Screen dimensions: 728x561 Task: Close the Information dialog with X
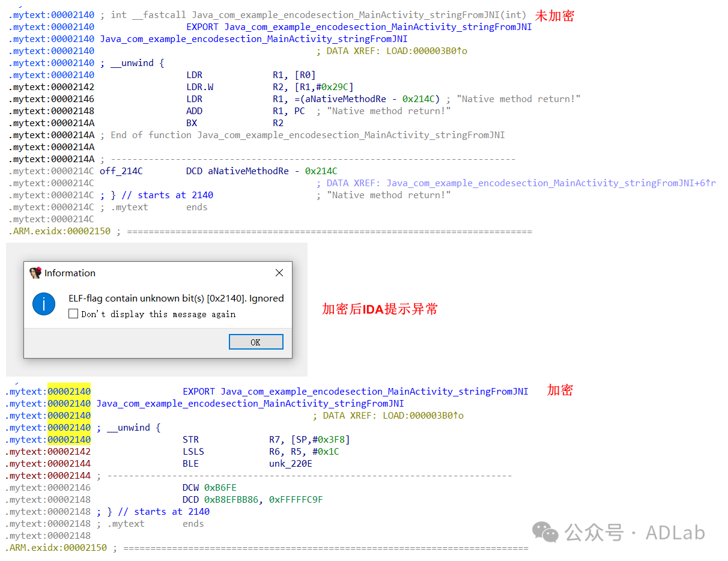[279, 273]
